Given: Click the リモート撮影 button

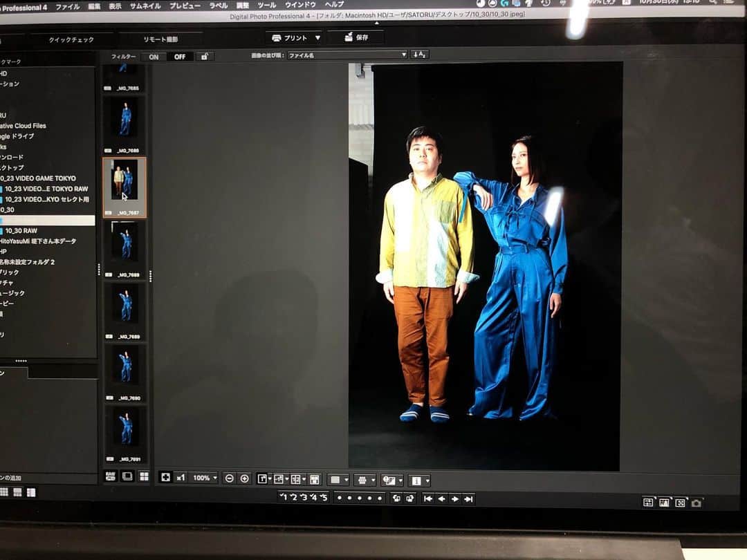Looking at the screenshot, I should 160,39.
